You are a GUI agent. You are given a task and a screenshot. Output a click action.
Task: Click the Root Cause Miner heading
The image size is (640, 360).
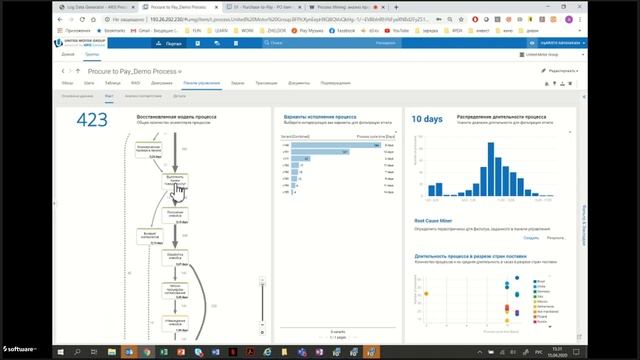click(x=433, y=221)
